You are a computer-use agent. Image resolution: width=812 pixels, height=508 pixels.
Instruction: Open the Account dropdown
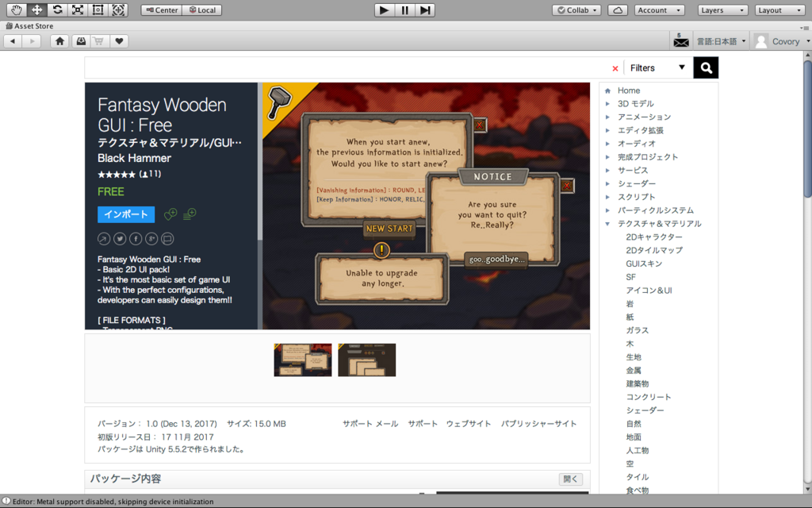click(659, 10)
